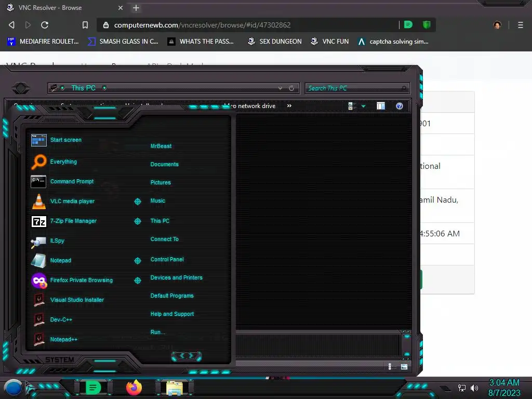Click explorer back navigation button
The image size is (532, 399).
pyautogui.click(x=21, y=88)
